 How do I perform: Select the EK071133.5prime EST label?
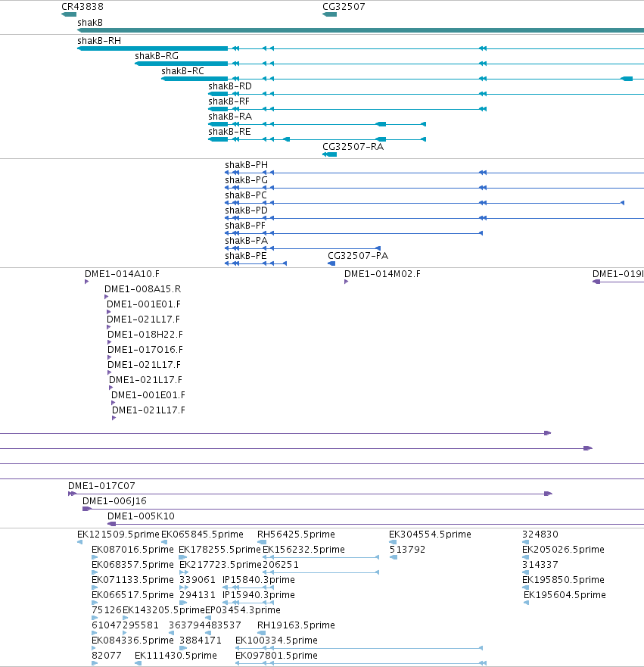click(x=132, y=580)
